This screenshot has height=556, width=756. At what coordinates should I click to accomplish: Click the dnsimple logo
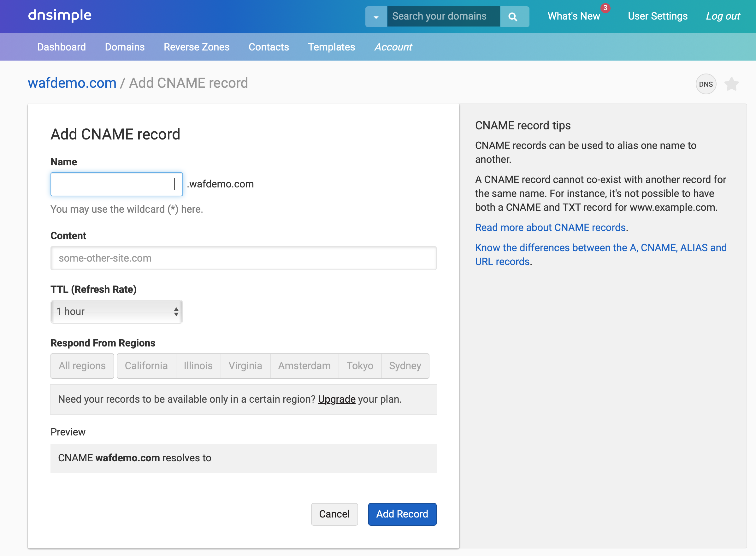coord(60,15)
